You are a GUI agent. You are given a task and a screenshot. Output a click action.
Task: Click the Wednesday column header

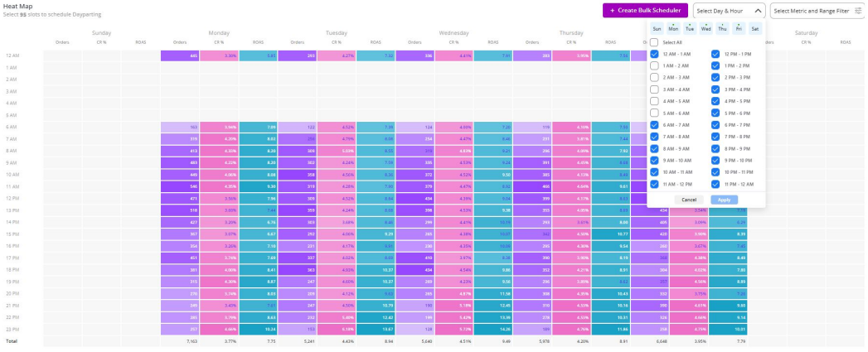pos(453,33)
